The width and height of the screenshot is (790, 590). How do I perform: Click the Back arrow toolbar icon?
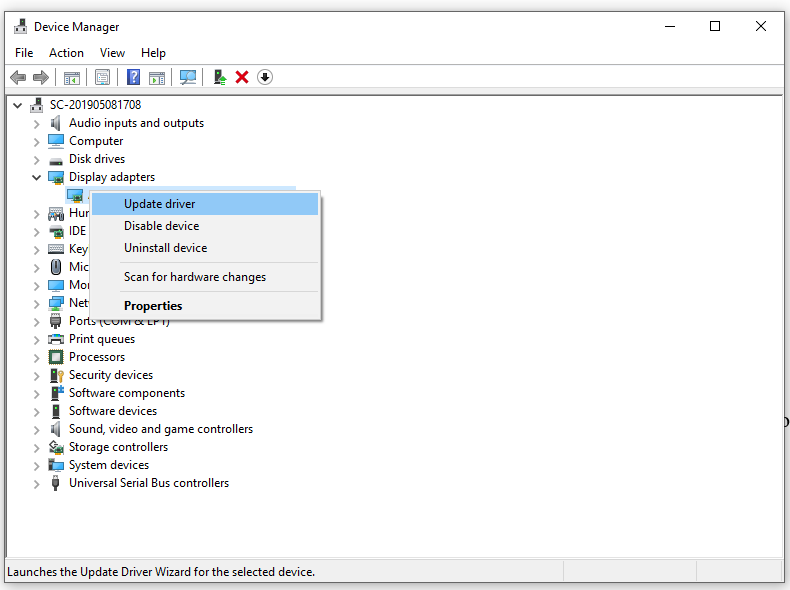[x=18, y=77]
